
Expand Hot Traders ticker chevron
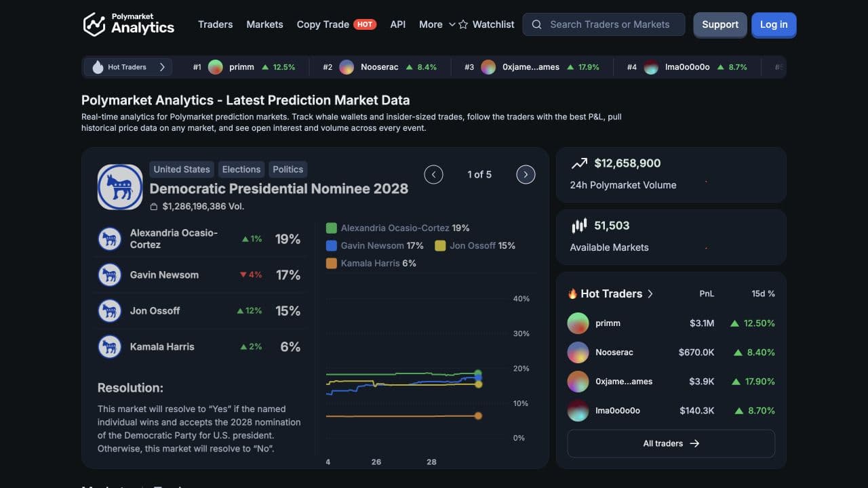(x=162, y=67)
